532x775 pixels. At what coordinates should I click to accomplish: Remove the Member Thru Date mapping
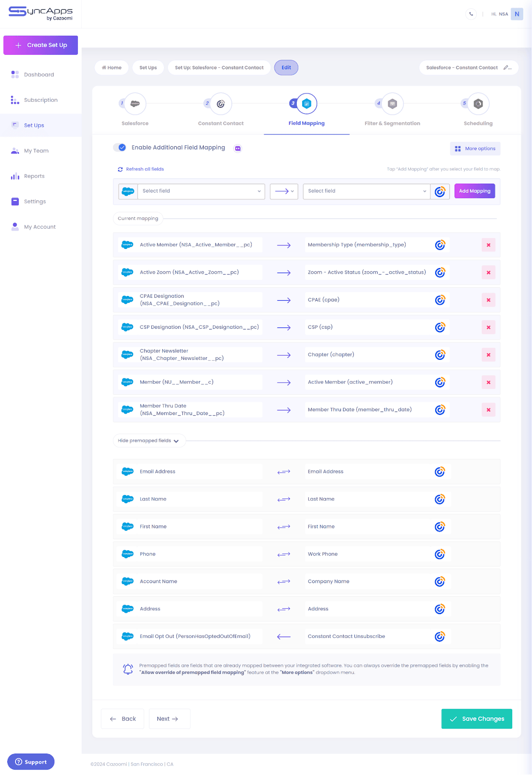488,410
